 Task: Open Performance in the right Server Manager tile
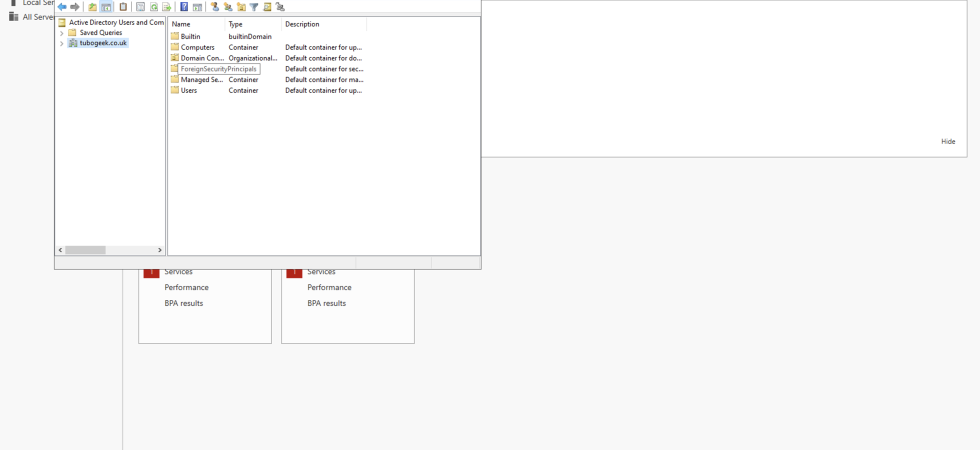329,288
